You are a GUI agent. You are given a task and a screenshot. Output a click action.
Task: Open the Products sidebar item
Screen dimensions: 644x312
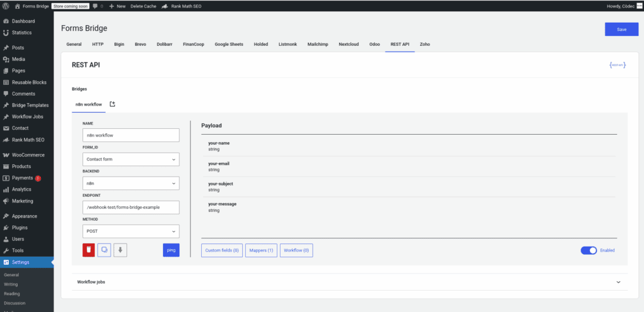pos(26,166)
